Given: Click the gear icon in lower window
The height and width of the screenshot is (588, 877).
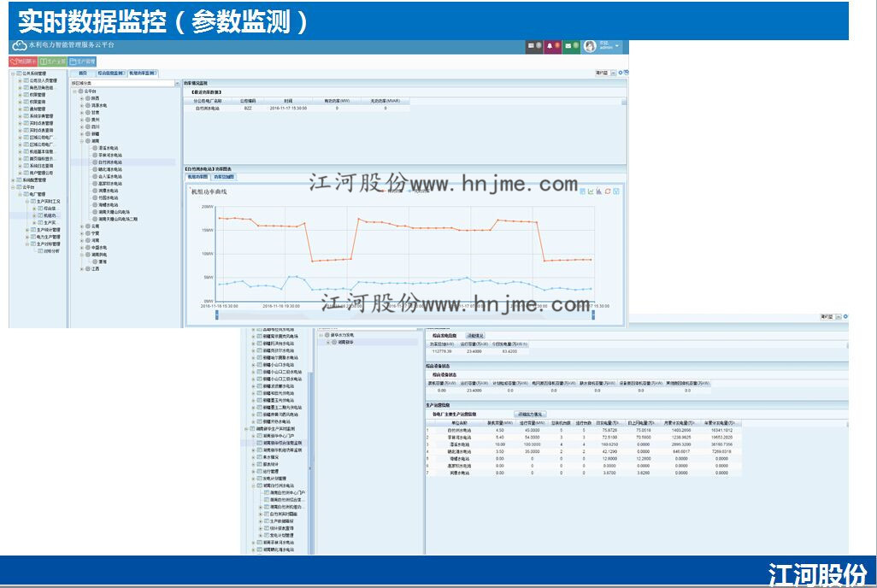Looking at the screenshot, I should [x=845, y=317].
